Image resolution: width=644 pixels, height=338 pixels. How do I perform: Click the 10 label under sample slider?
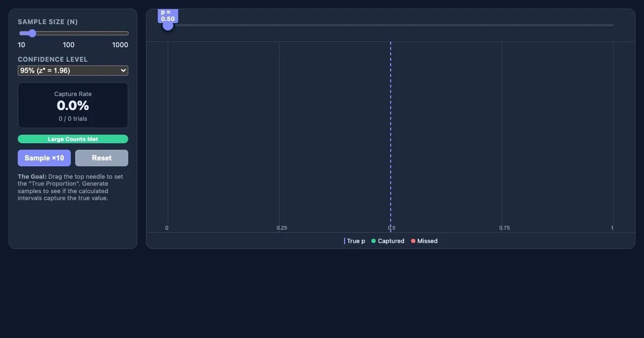click(x=21, y=45)
